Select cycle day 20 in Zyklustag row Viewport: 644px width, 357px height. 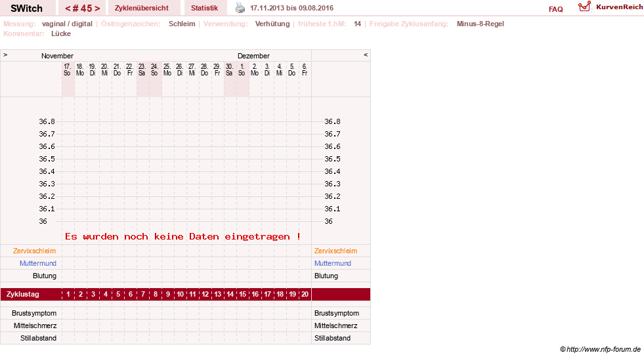(x=305, y=294)
